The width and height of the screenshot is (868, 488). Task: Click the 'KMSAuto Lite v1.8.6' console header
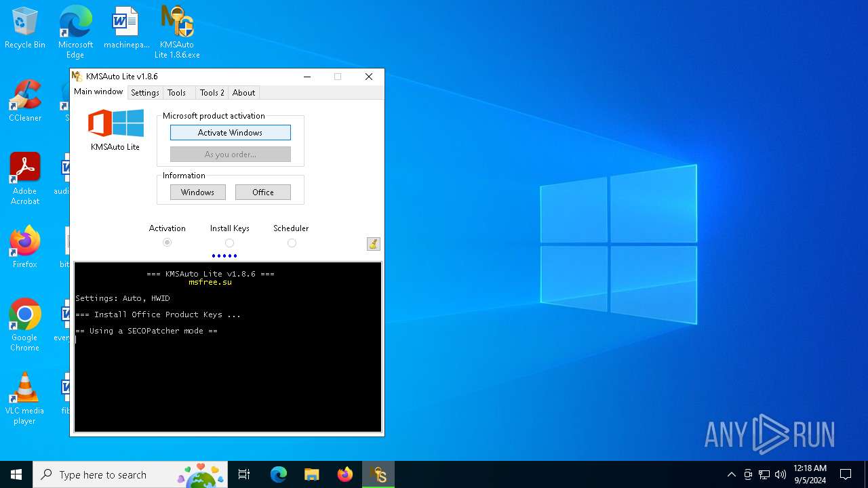[210, 274]
